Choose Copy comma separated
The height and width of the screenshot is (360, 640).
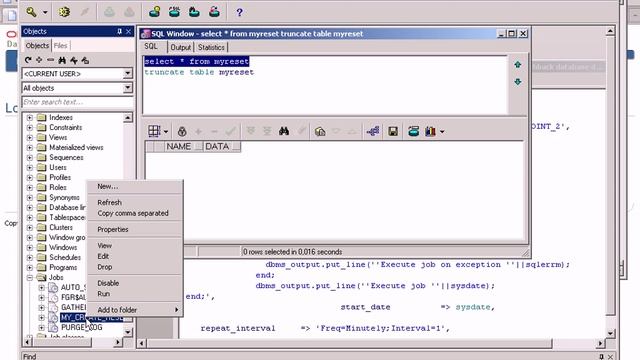[x=135, y=213]
